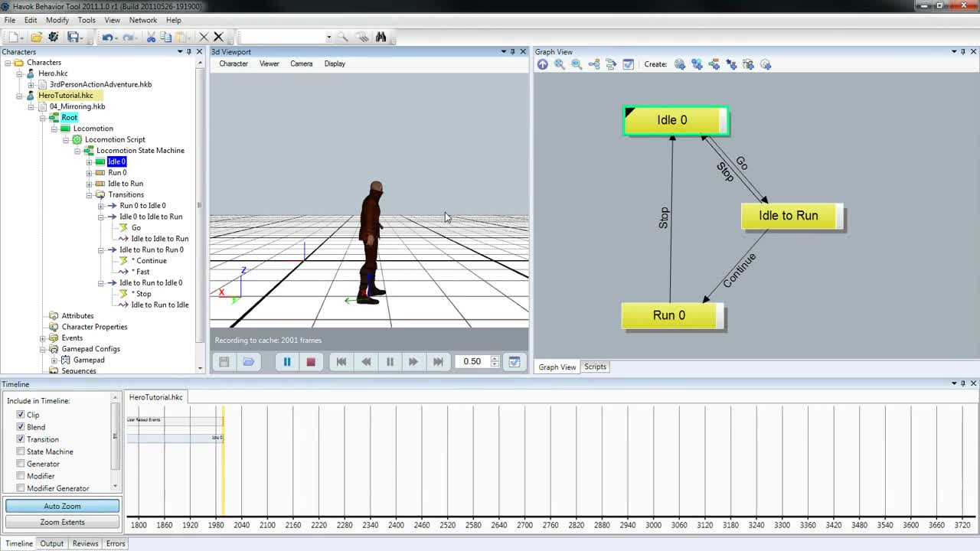This screenshot has height=551, width=980.
Task: Click the binoculars find icon
Action: coord(381,37)
